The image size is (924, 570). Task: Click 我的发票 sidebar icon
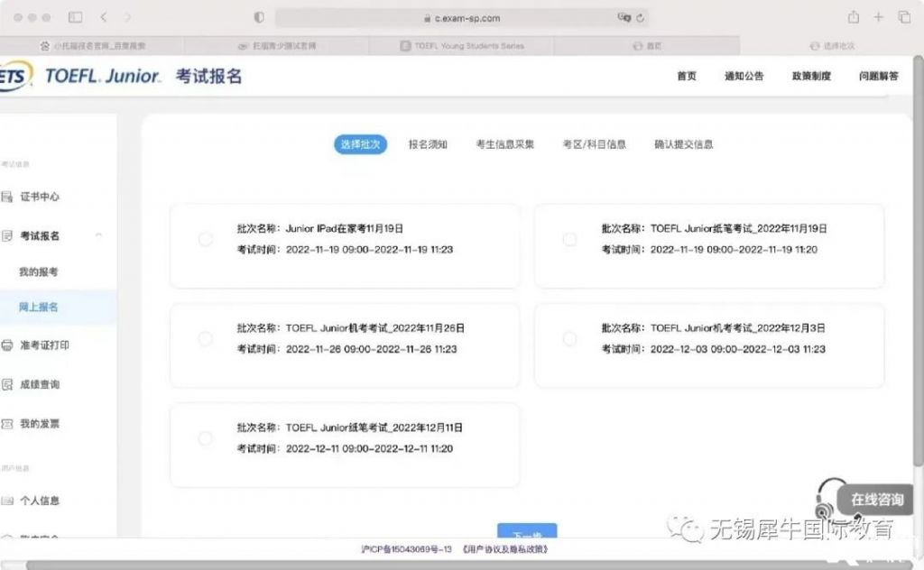(6, 423)
